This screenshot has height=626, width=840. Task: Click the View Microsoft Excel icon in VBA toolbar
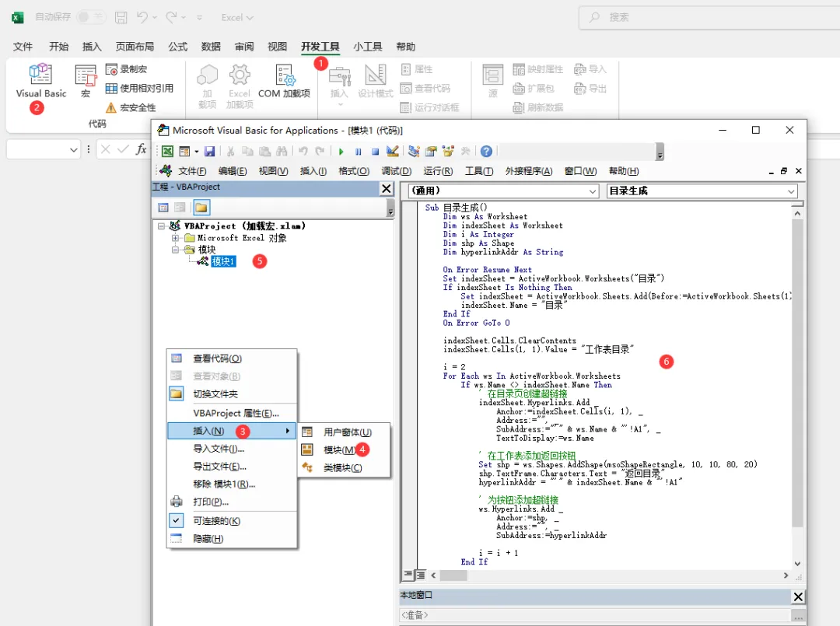(167, 152)
